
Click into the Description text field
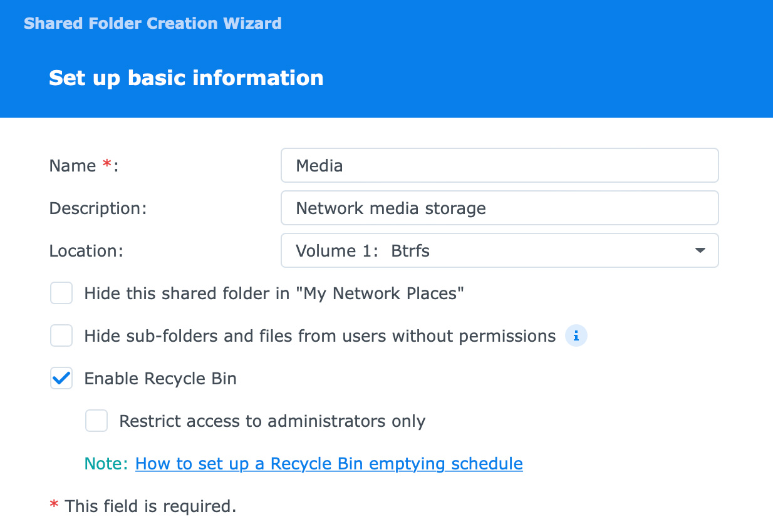click(499, 208)
